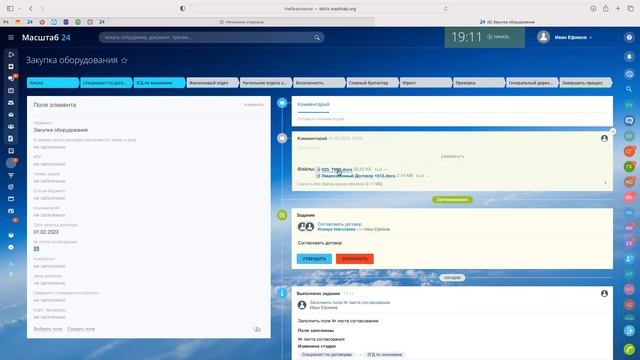This screenshot has width=640, height=360.
Task: Click the blue Утвердить button
Action: pyautogui.click(x=314, y=259)
